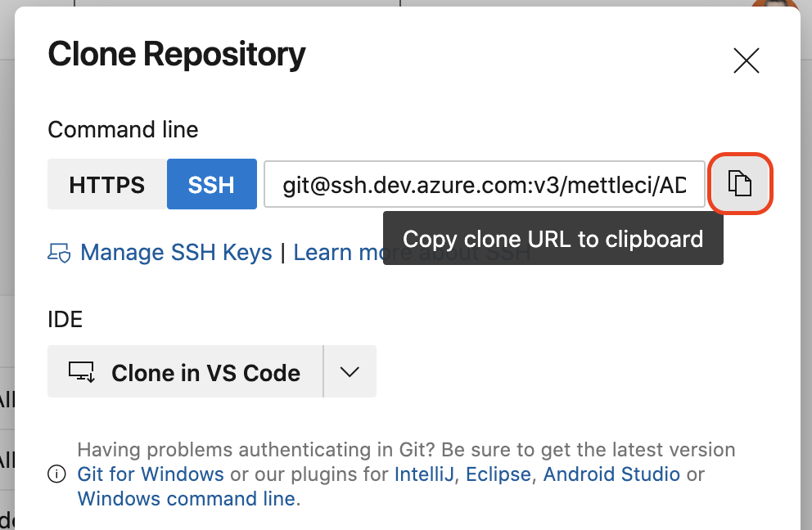Follow the IntelliJ plugin link
Viewport: 812px width, 530px height.
click(x=425, y=474)
